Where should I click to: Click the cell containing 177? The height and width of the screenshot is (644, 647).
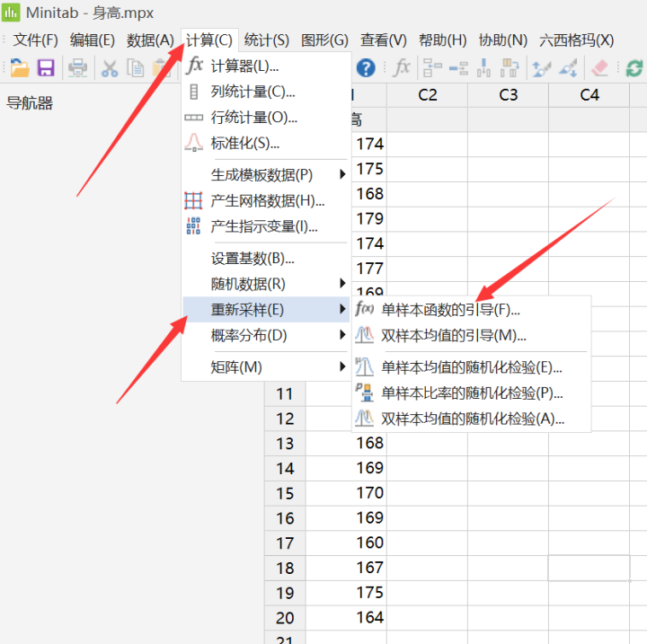pyautogui.click(x=368, y=269)
